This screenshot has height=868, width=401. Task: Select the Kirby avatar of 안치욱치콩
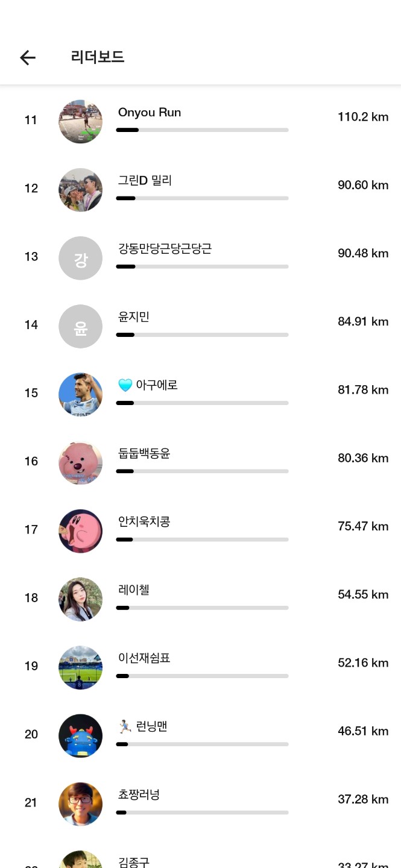point(80,530)
